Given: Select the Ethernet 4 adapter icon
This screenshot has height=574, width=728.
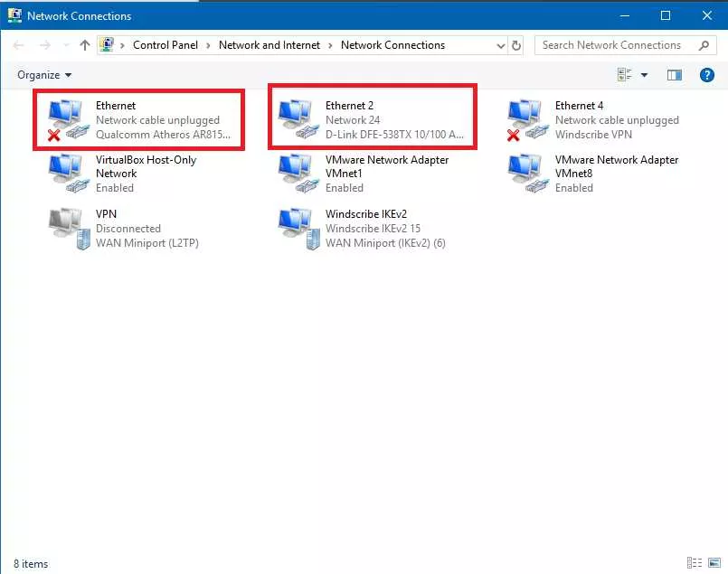Looking at the screenshot, I should click(527, 119).
